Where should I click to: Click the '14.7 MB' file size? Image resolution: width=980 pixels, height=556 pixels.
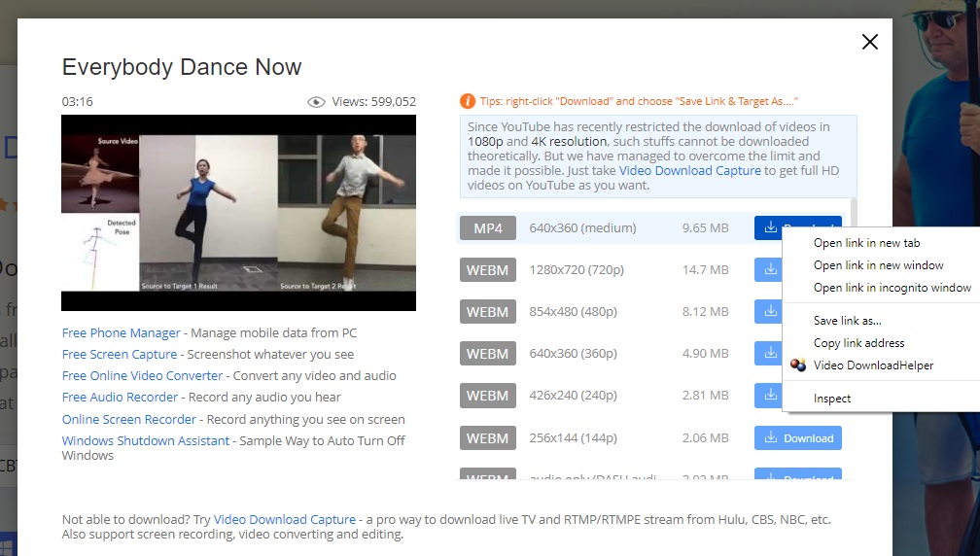[x=705, y=270]
